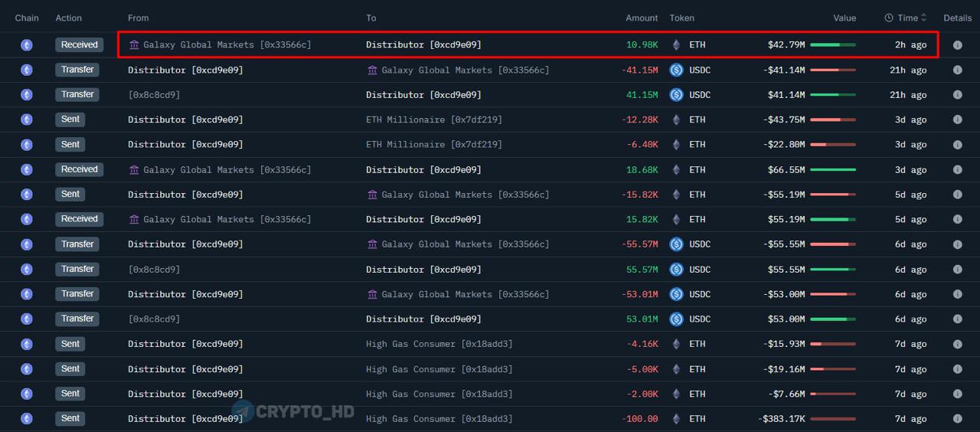Click value bar next to $66.55M

(x=833, y=169)
